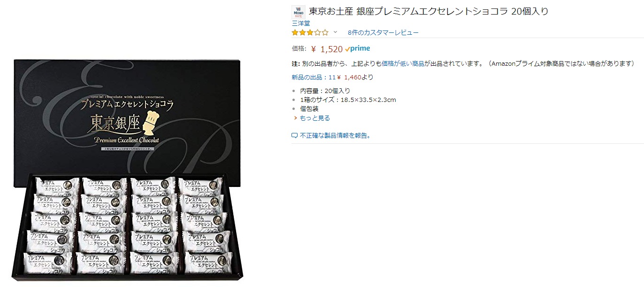The width and height of the screenshot is (644, 287).
Task: Visit the 三洋堂 brand link
Action: tap(300, 23)
